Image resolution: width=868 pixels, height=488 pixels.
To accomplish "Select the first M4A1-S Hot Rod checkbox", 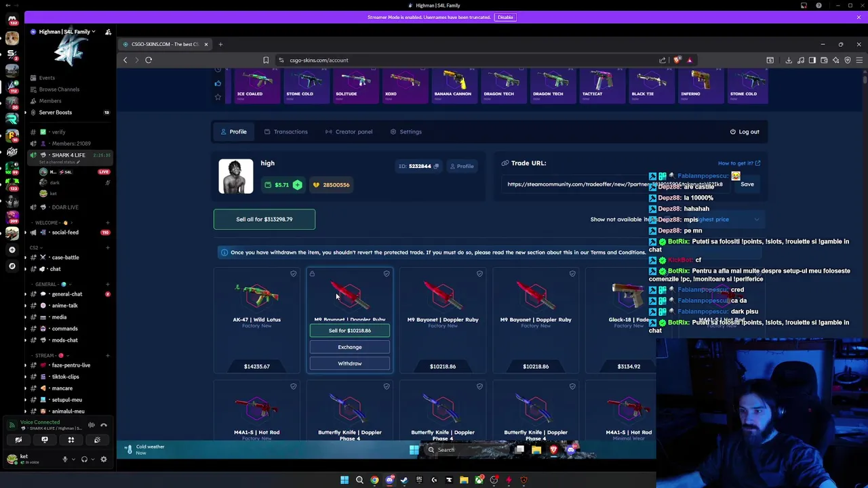I will 294,386.
